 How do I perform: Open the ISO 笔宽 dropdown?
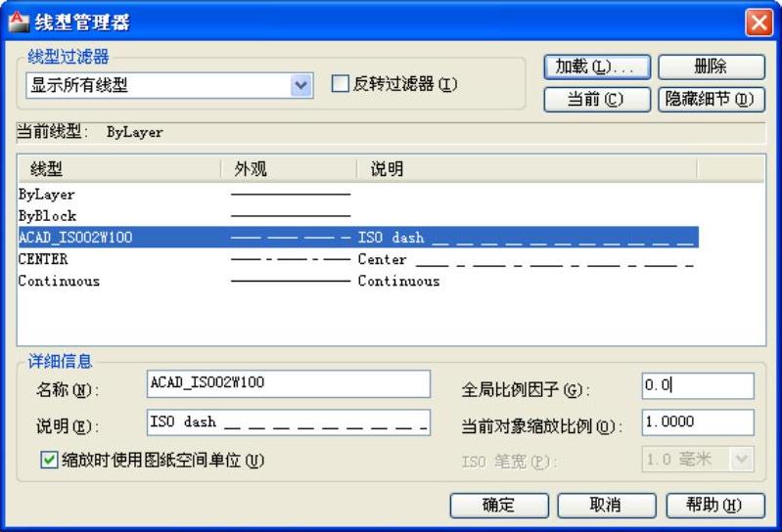click(741, 459)
